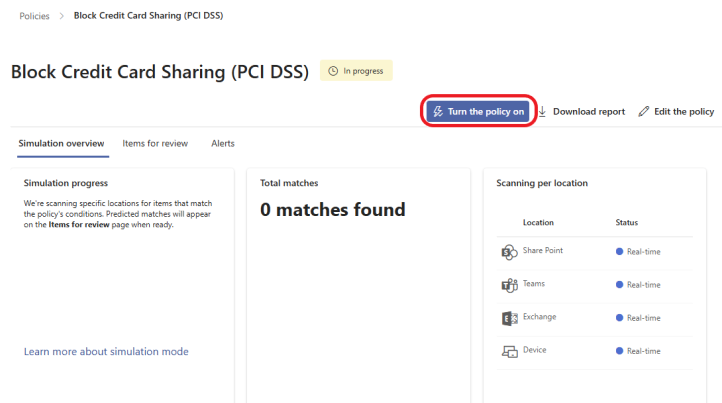
Task: Select the Simulation overview tab
Action: [x=61, y=143]
